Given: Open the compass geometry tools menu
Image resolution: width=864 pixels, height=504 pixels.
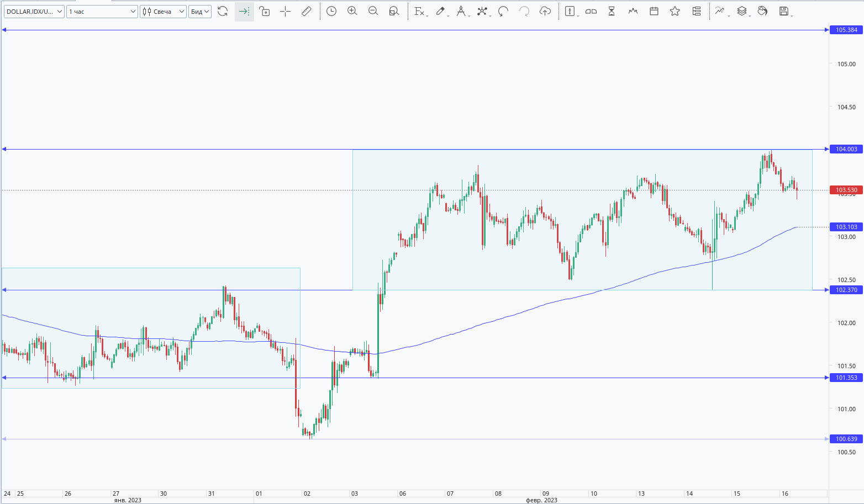Looking at the screenshot, I should pyautogui.click(x=461, y=11).
